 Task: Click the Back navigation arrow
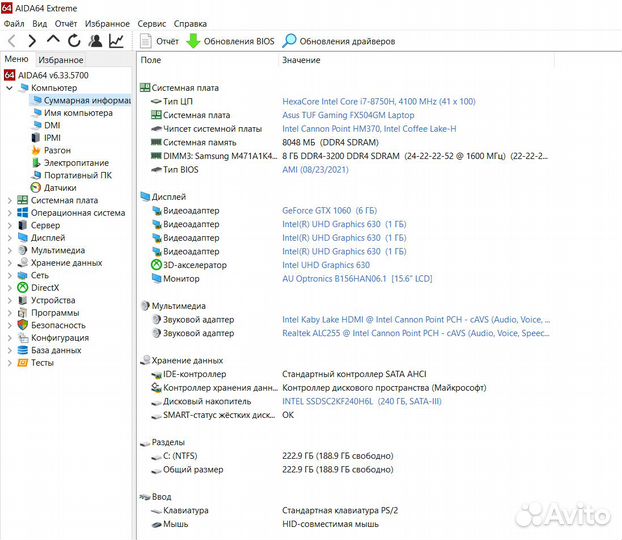click(12, 40)
